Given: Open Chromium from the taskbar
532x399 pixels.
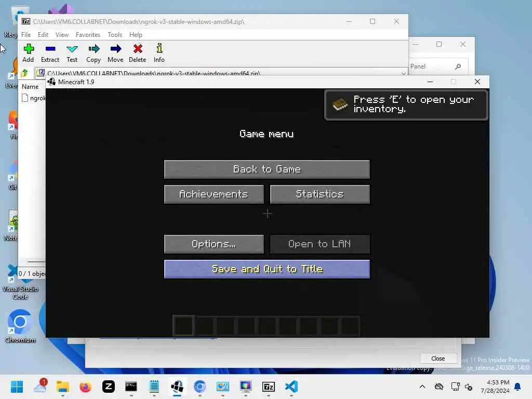Looking at the screenshot, I should pyautogui.click(x=200, y=387).
